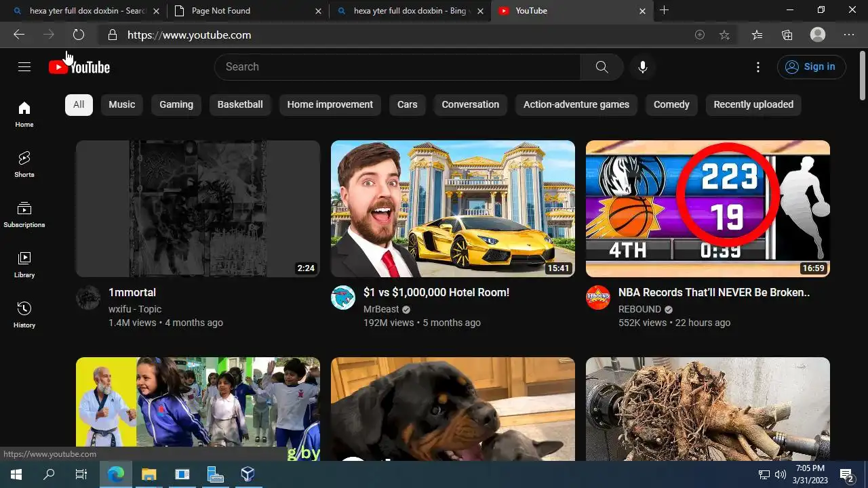Switch to the Bing search tab
The width and height of the screenshot is (868, 488).
pos(410,11)
